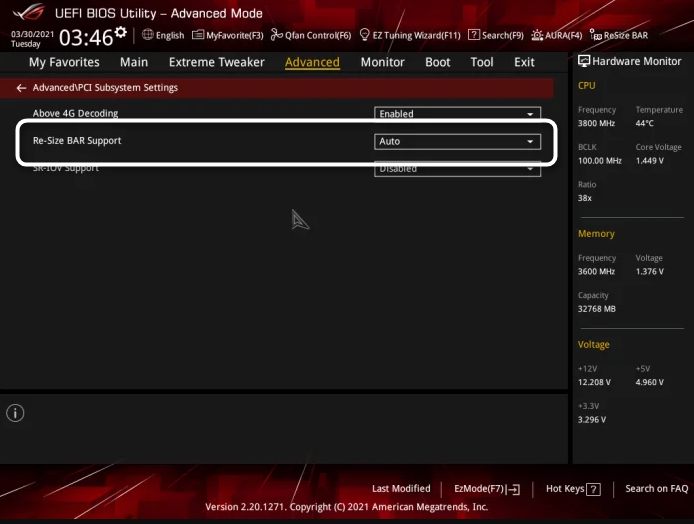
Task: Launch EZ Tuning Wizard bulb icon
Action: coord(364,35)
